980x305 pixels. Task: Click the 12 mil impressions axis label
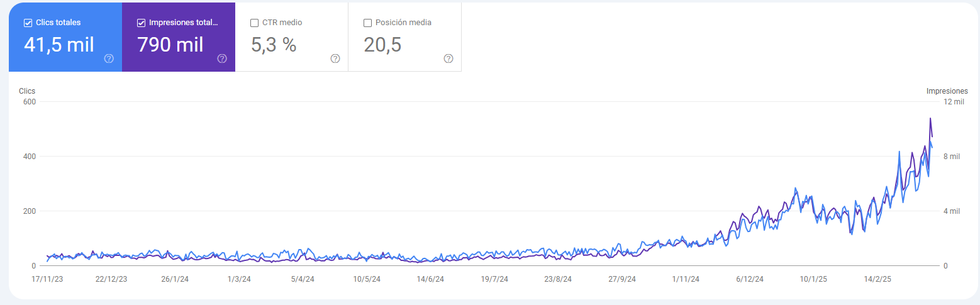click(954, 101)
